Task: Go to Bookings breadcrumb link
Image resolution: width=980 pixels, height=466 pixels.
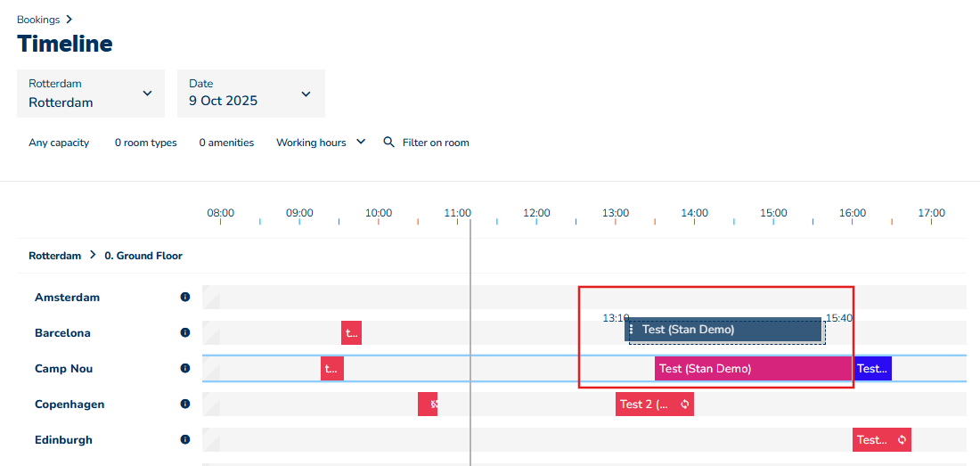Action: (x=38, y=20)
